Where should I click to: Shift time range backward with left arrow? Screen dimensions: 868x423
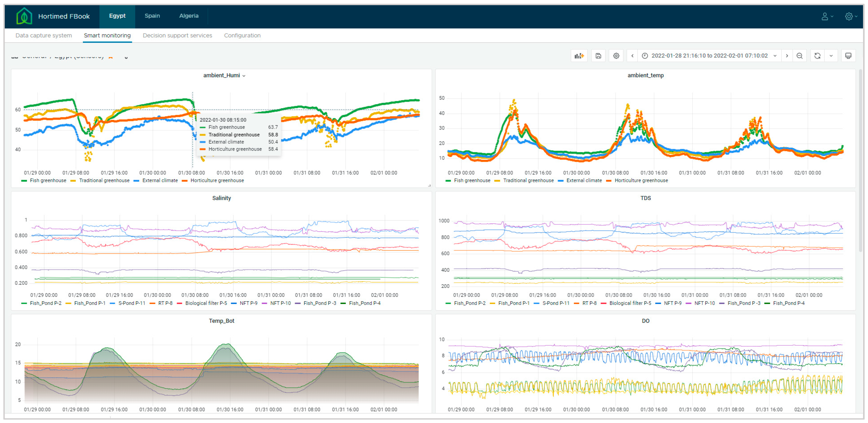point(632,56)
